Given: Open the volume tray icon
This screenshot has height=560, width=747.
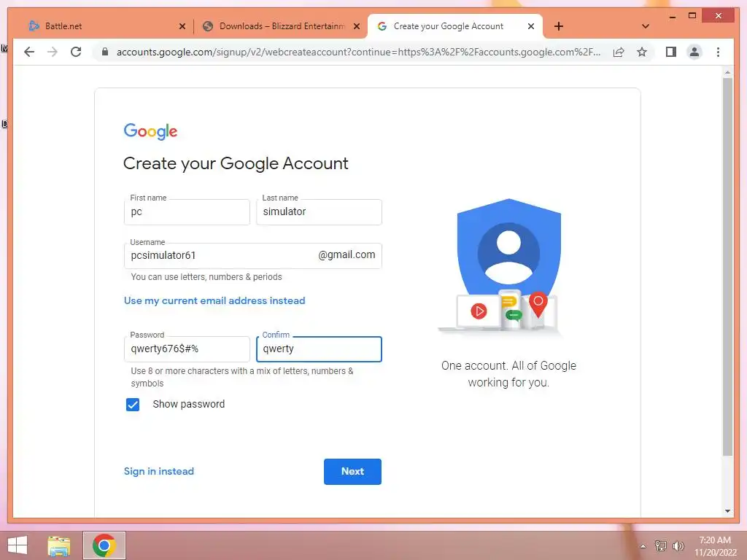Looking at the screenshot, I should pyautogui.click(x=678, y=545).
